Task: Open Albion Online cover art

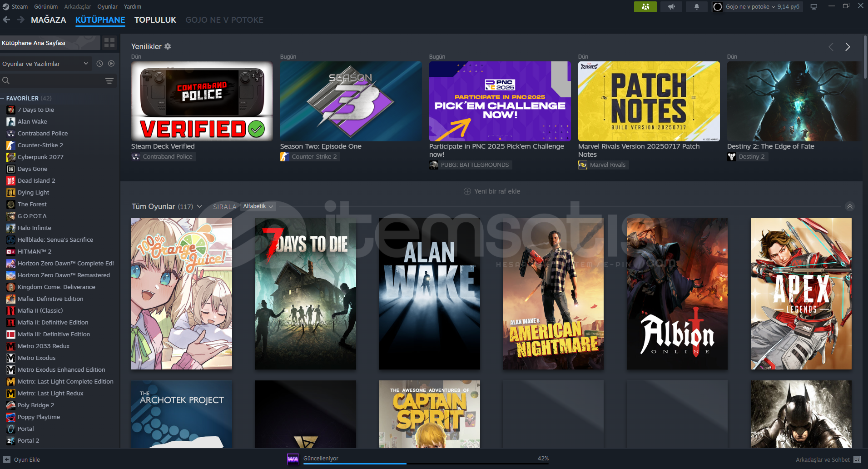Action: 677,294
